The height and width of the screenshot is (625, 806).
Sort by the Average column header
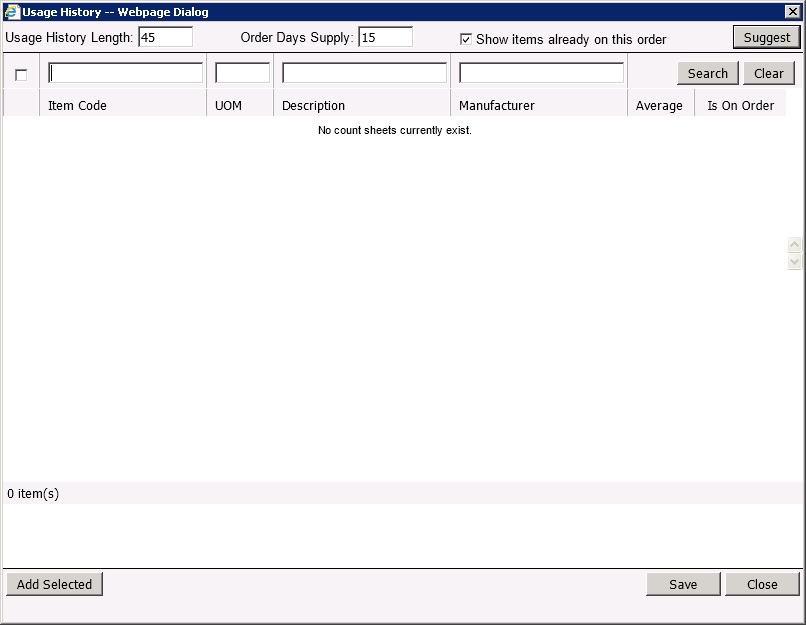659,105
